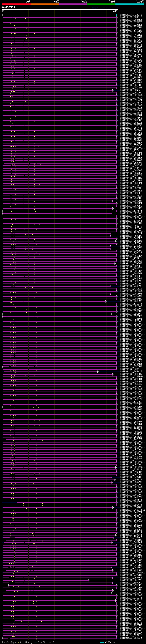Screen dimensions: 146x644
Task: Click the UniRef100_P93488 entry
Action: click(131, 42)
